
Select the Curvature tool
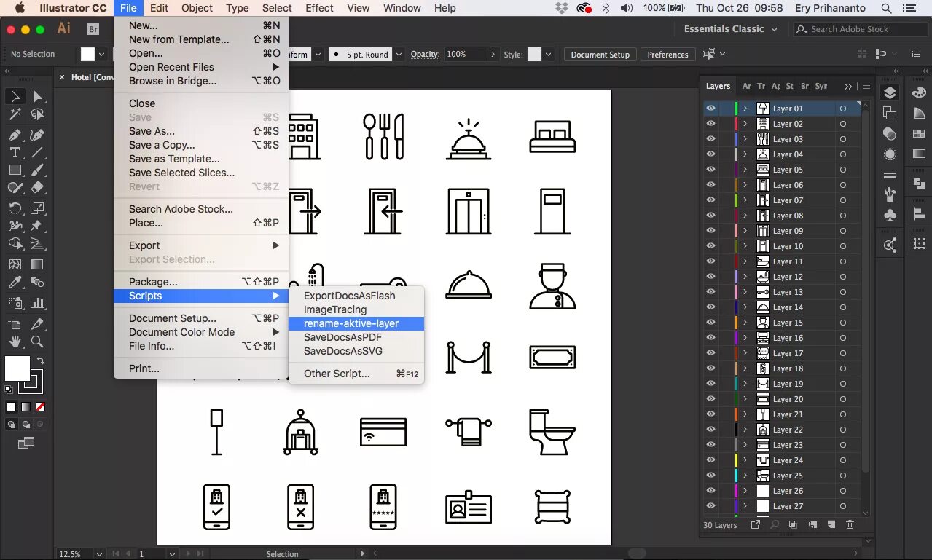tap(37, 135)
